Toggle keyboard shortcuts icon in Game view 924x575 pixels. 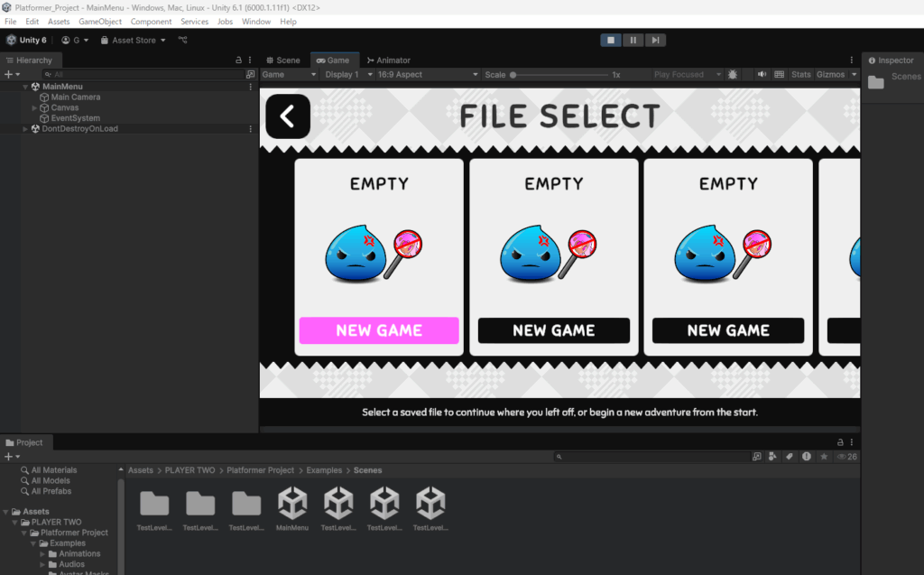779,74
